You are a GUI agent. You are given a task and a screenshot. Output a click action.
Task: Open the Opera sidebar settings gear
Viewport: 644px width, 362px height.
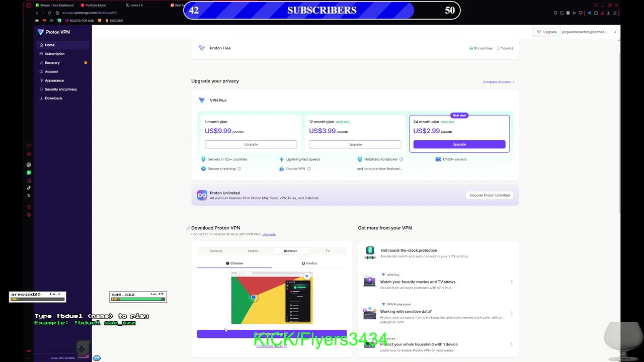click(29, 215)
